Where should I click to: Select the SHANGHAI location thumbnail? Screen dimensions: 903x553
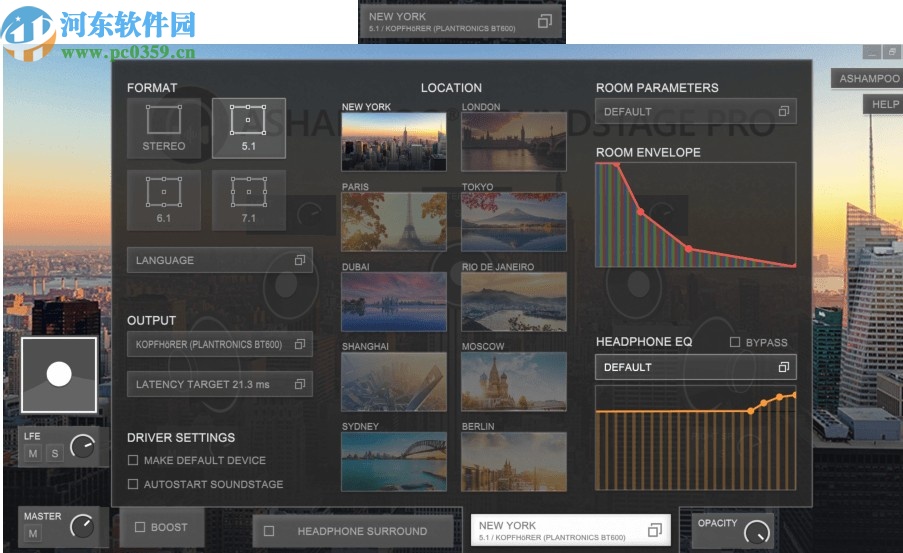[x=394, y=382]
